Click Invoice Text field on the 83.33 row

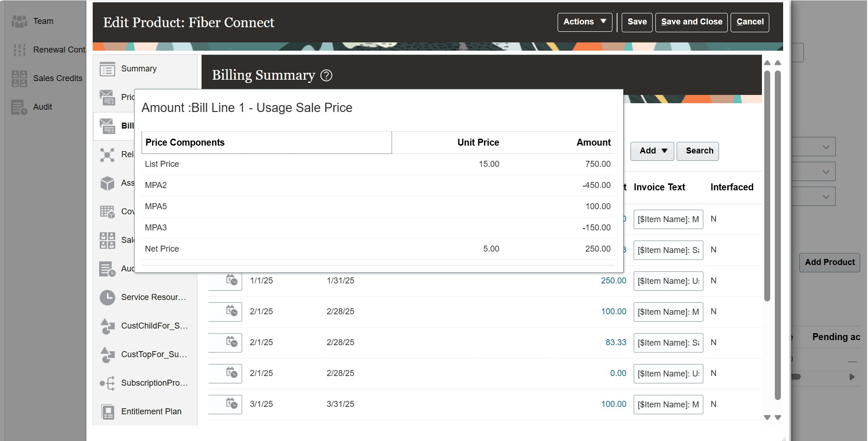(x=668, y=343)
